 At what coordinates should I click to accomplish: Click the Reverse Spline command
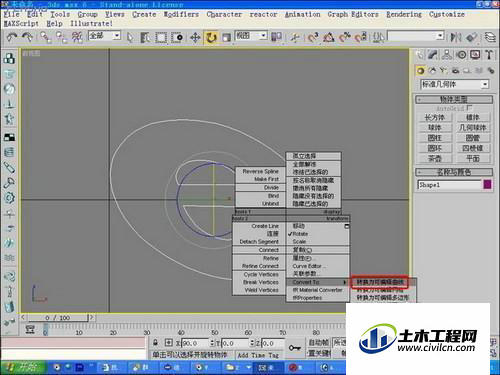tap(260, 171)
